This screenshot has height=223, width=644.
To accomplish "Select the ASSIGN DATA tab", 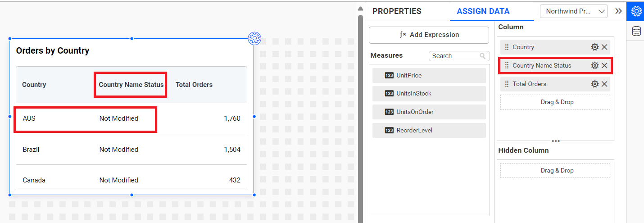I will [x=483, y=11].
